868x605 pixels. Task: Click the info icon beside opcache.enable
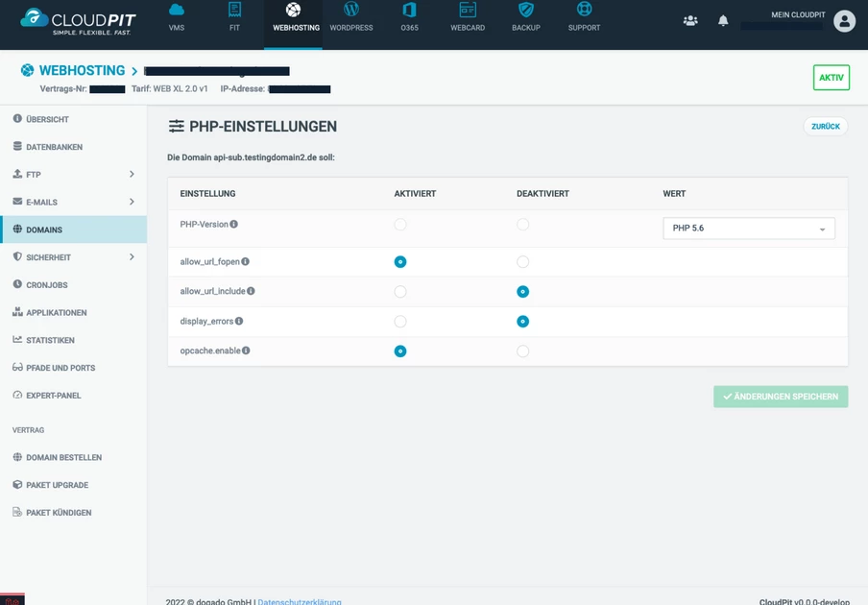246,351
